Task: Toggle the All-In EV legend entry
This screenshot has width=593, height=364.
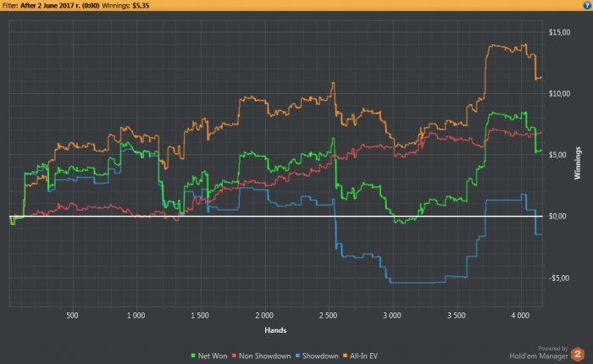Action: (x=360, y=356)
